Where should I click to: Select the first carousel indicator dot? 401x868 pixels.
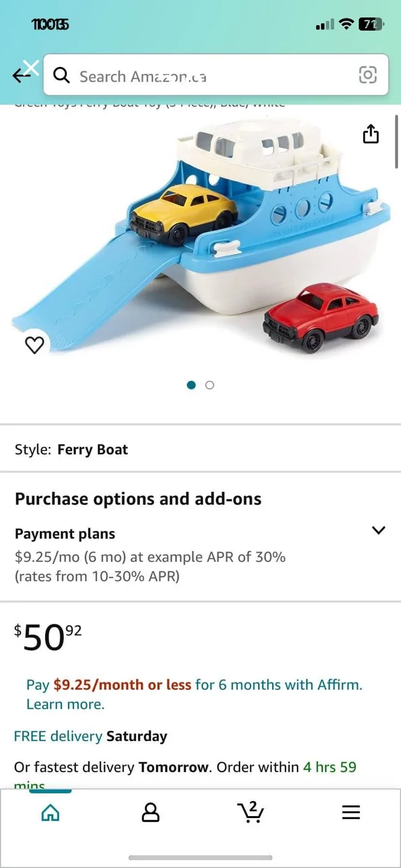pos(191,385)
